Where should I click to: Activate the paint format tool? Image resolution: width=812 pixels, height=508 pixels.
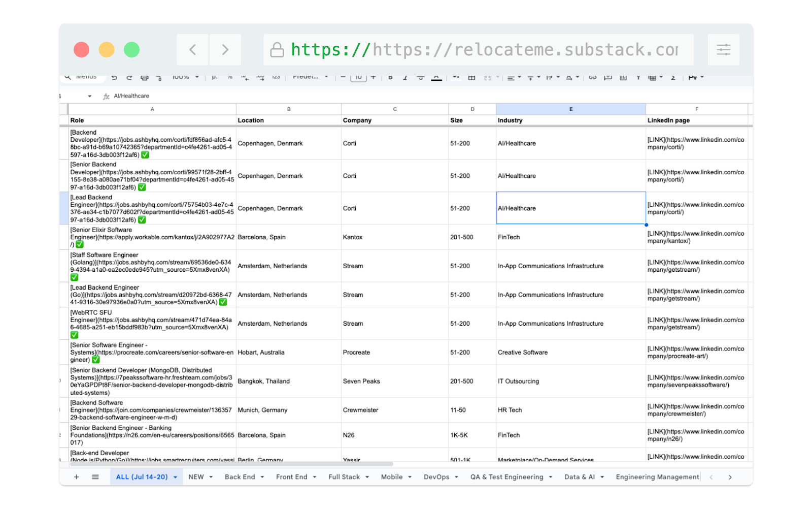pyautogui.click(x=159, y=78)
